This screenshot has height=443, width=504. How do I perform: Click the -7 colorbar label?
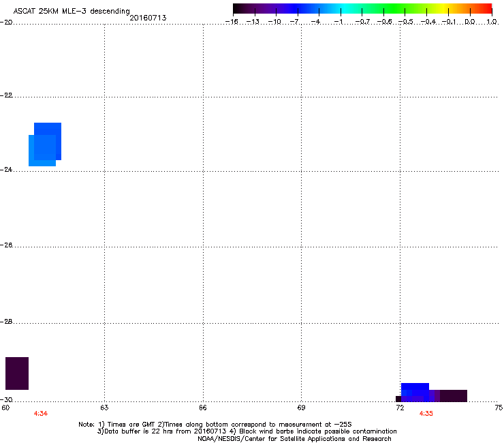(x=296, y=22)
